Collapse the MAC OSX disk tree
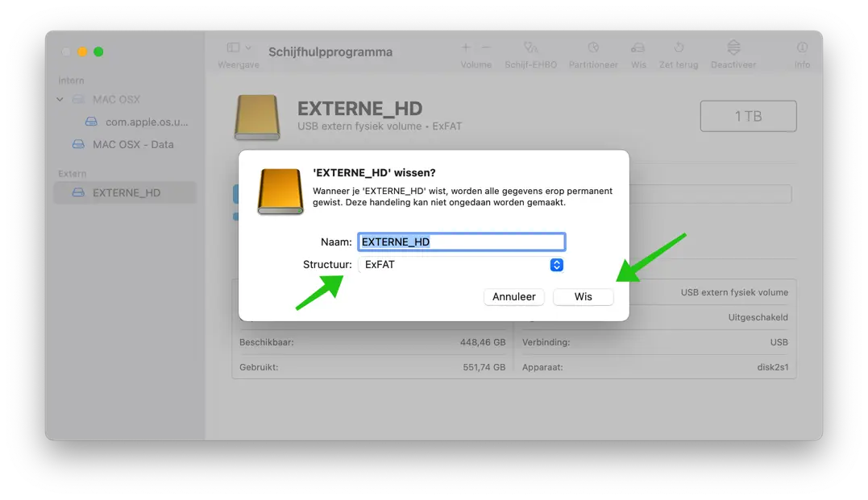Screen dimensions: 868x500 point(60,100)
